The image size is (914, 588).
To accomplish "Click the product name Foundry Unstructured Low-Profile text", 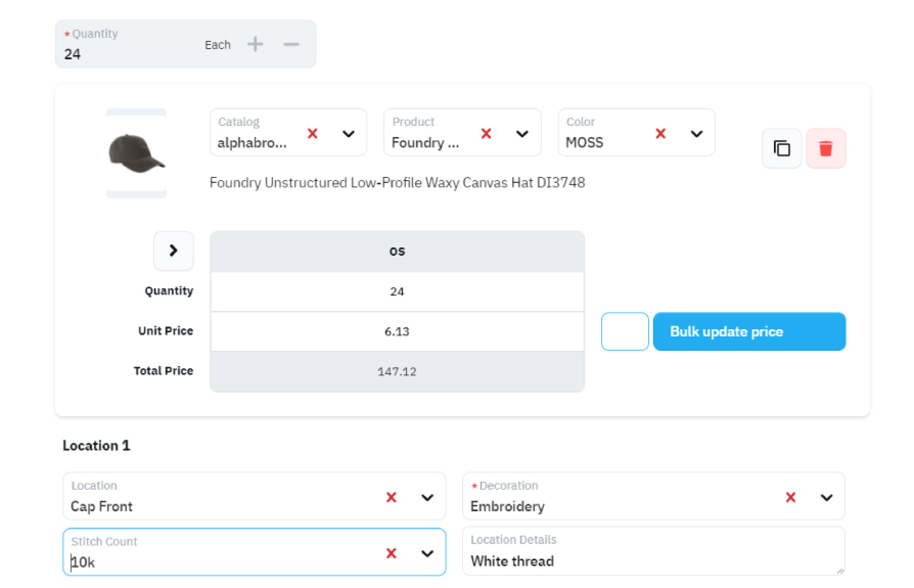I will [x=397, y=183].
